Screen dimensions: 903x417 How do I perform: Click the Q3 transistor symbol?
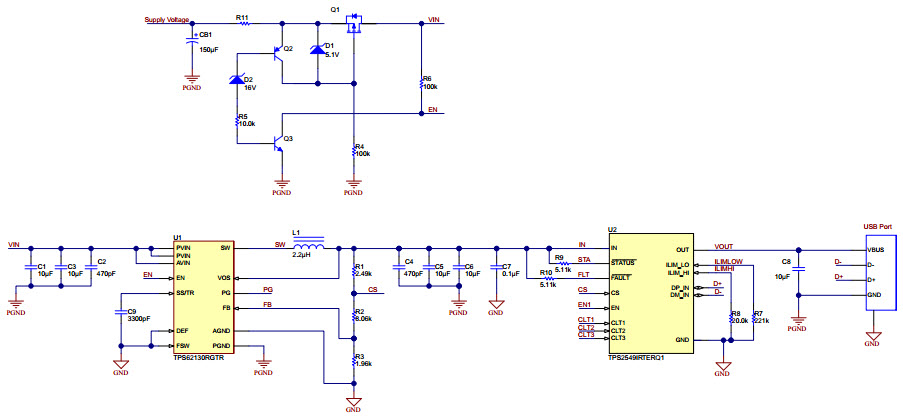pyautogui.click(x=277, y=145)
